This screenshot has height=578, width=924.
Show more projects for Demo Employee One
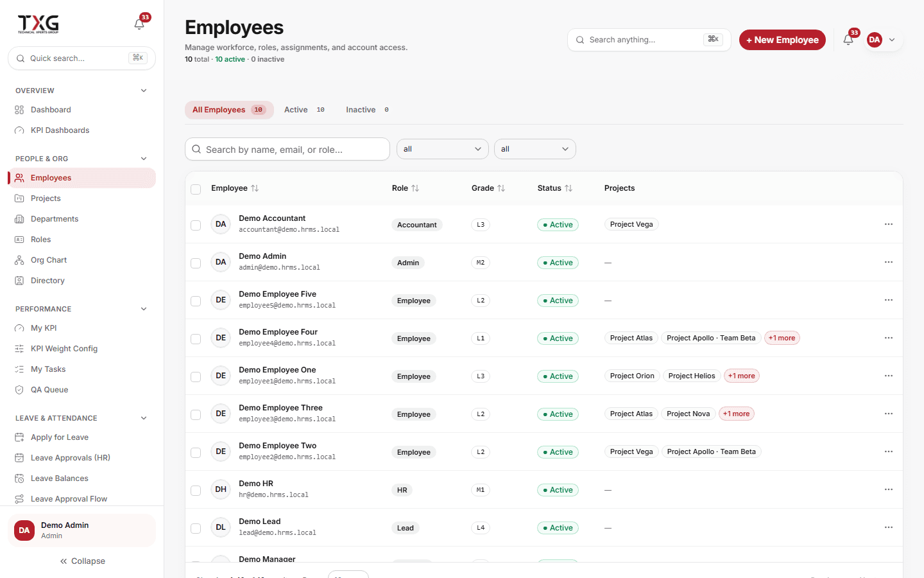tap(742, 376)
